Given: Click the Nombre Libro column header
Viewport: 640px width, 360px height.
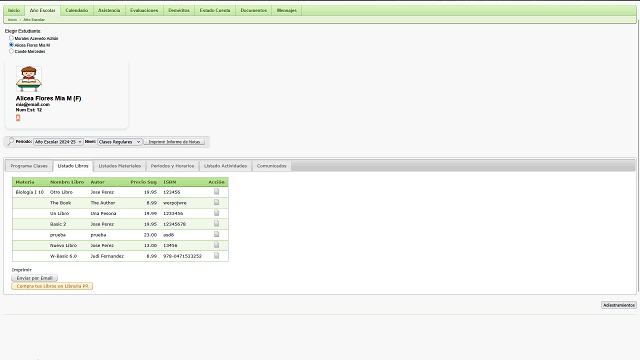Looking at the screenshot, I should [x=67, y=182].
